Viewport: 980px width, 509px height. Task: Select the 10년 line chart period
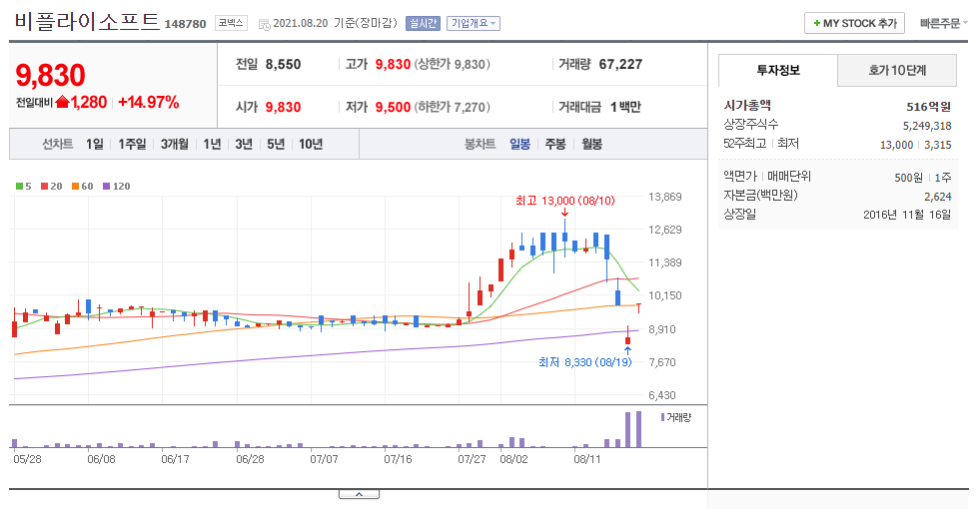pyautogui.click(x=311, y=145)
